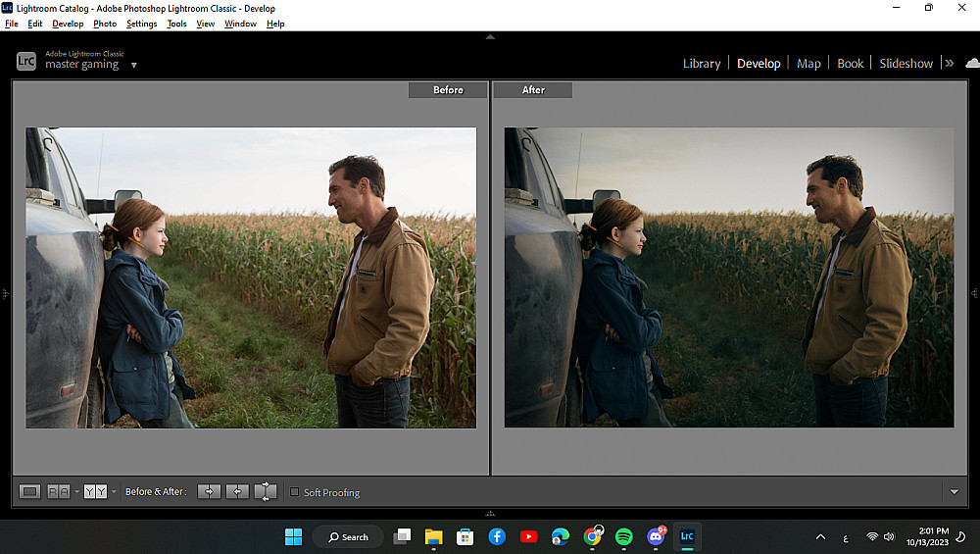Show more modules via double chevron

click(949, 63)
